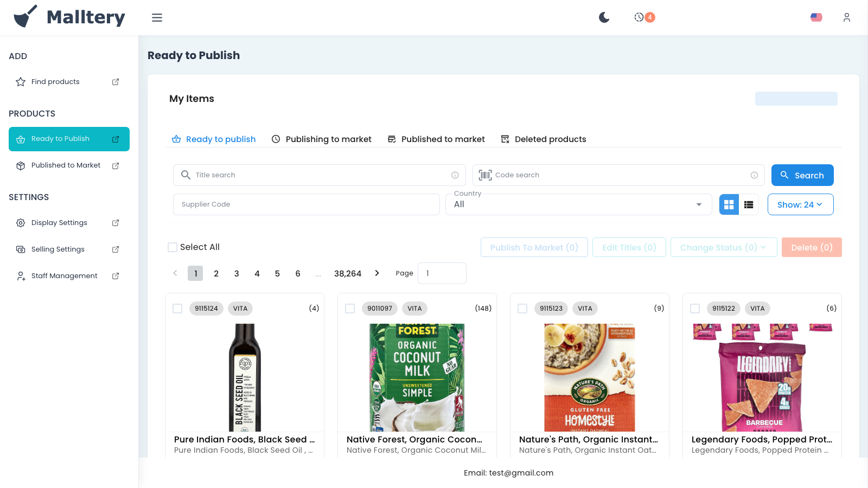The image size is (868, 488).
Task: Select product 9115124 checkbox
Action: (x=177, y=309)
